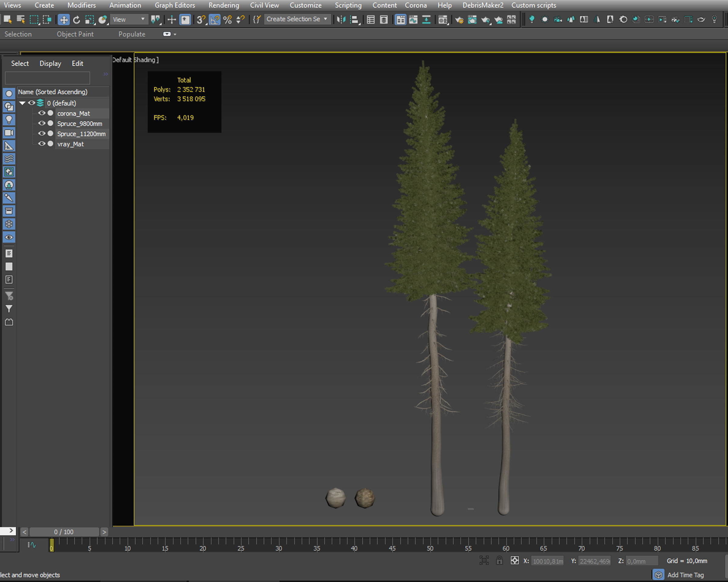Collapse the 0 (default) layer tree
The image size is (728, 582).
click(22, 103)
